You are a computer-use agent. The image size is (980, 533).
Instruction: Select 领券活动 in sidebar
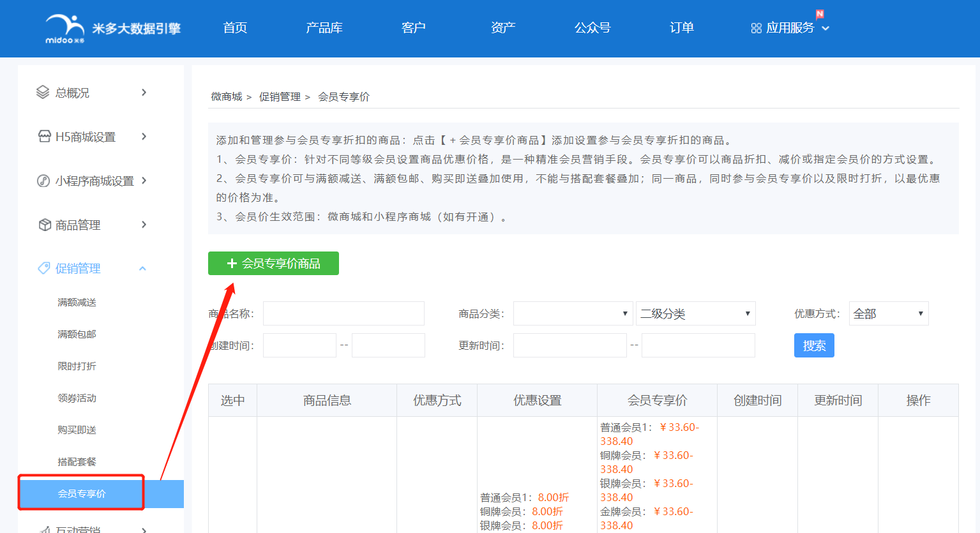pyautogui.click(x=77, y=398)
